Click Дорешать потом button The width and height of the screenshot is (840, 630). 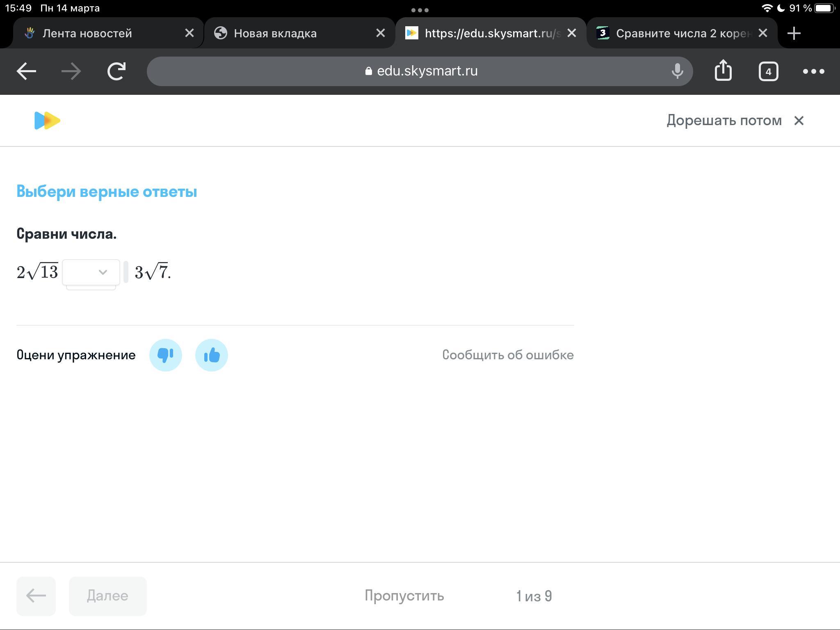click(724, 121)
